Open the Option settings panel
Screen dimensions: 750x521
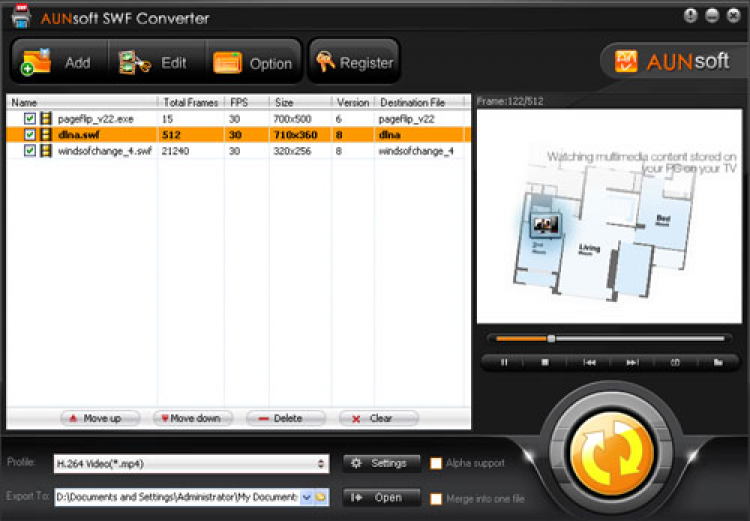click(x=254, y=62)
